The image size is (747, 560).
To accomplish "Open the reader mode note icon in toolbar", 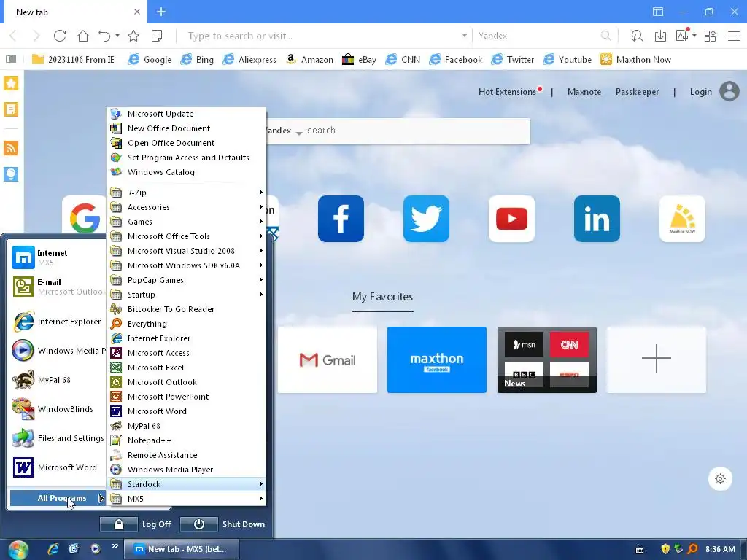I will click(x=157, y=36).
